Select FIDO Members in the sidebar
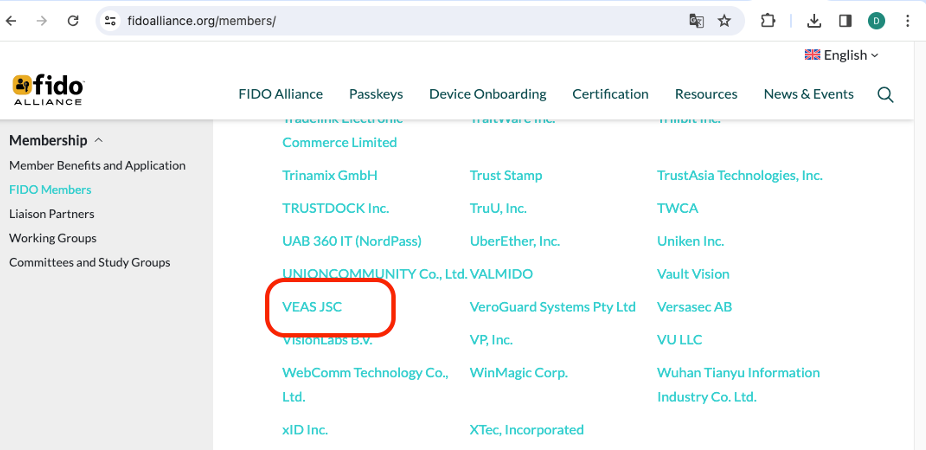The image size is (926, 450). tap(50, 190)
